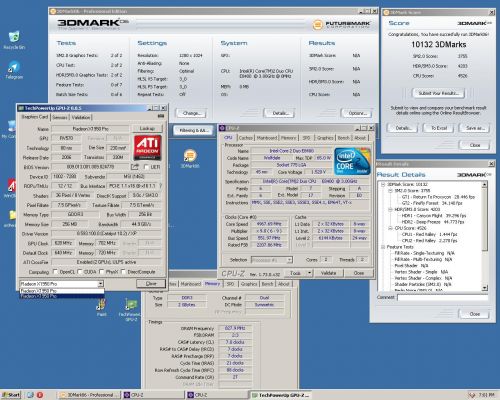Click the ATI Radeon logo in GPU-Z
500x400 pixels.
147,147
